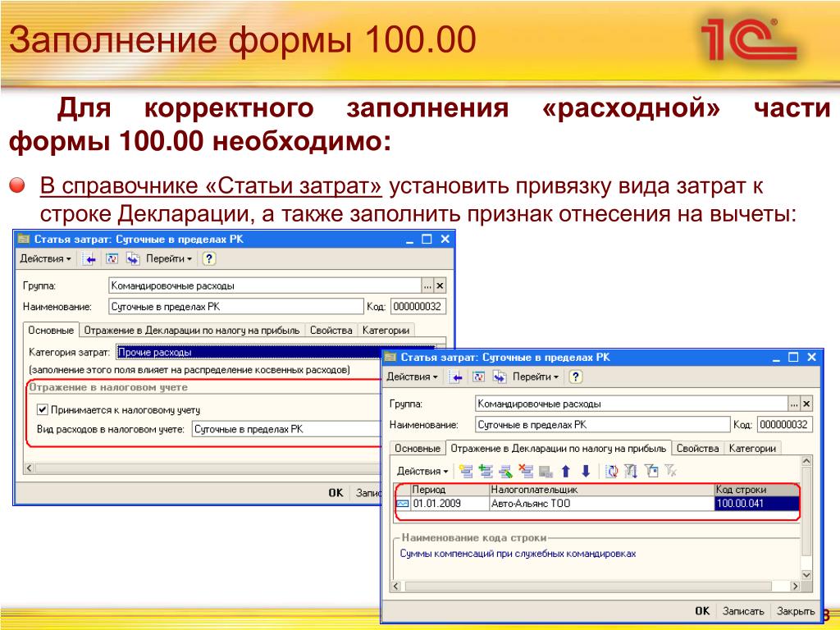Click Код field in back window
This screenshot has width=840, height=630.
418,307
